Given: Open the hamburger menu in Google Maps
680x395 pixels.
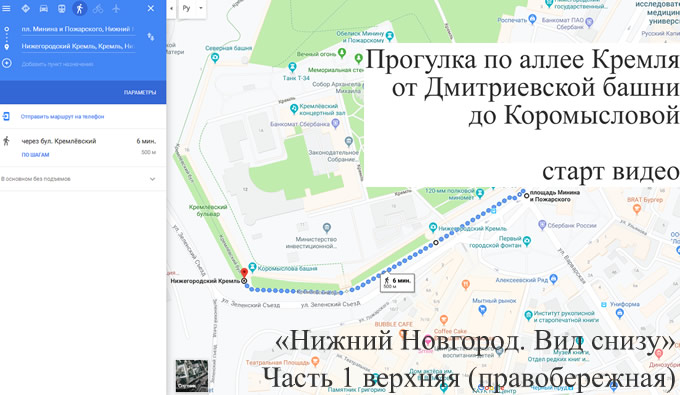Looking at the screenshot, I should tap(6, 8).
